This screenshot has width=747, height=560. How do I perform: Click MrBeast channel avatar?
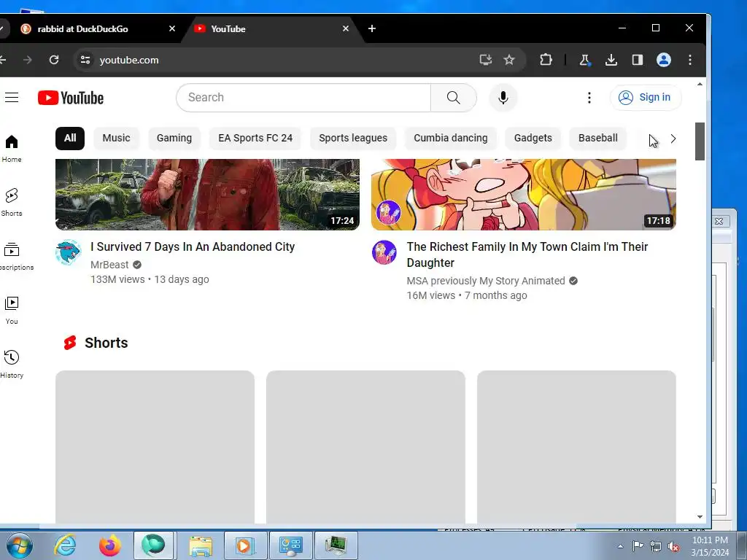pos(68,252)
